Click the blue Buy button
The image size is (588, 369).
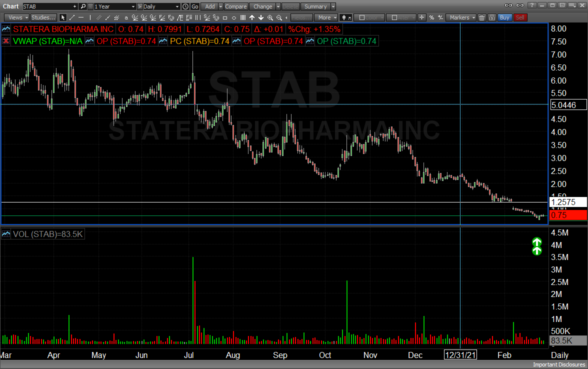(x=505, y=17)
